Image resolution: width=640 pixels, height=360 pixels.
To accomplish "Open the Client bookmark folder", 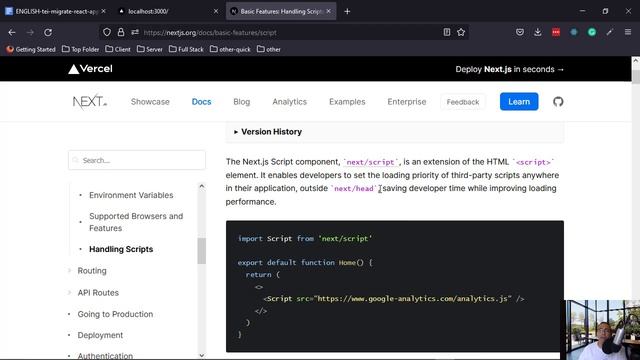I will [x=118, y=49].
